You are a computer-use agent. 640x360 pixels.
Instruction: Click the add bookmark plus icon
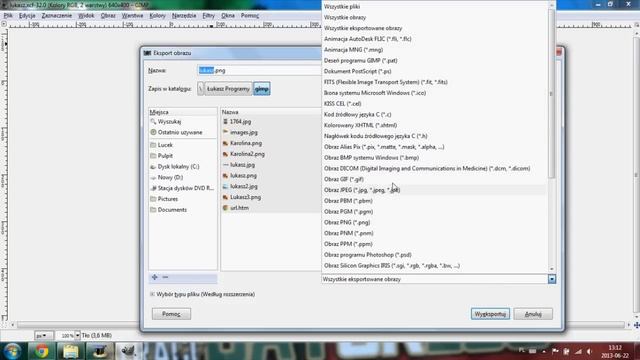[155, 277]
